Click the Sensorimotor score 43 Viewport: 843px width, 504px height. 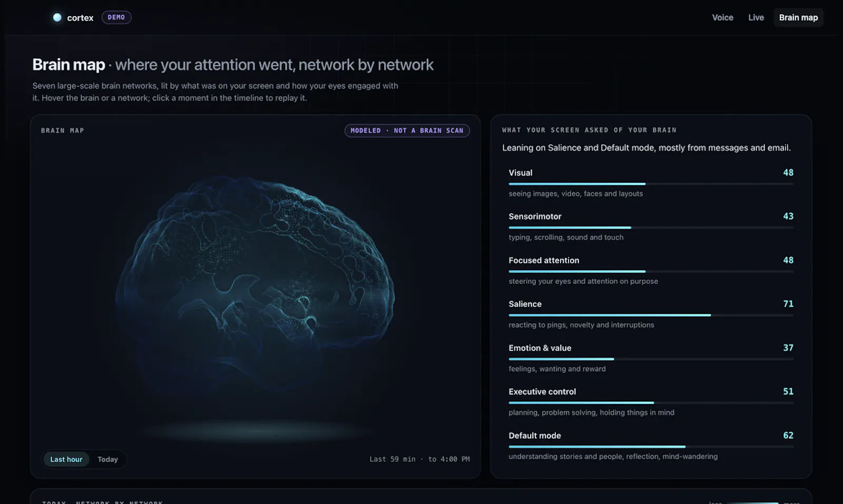[788, 216]
